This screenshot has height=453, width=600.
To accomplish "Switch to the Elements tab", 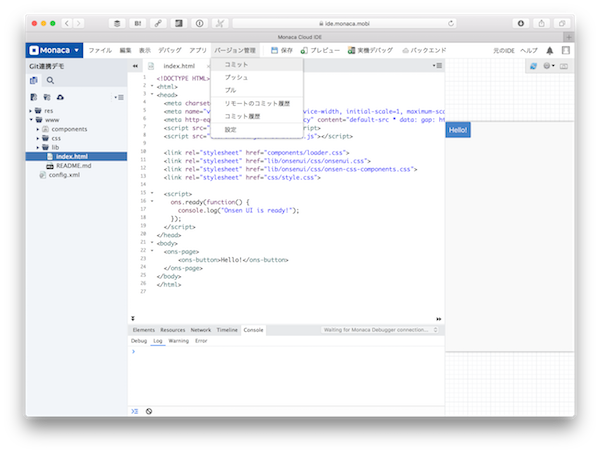I will pos(144,330).
